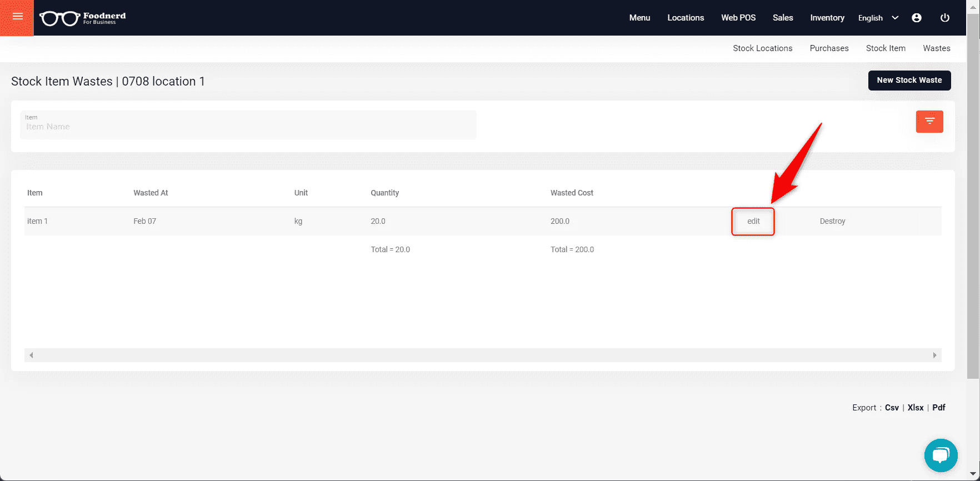Click the table horizontal scrollbar left arrow
The width and height of the screenshot is (980, 481).
click(x=31, y=355)
